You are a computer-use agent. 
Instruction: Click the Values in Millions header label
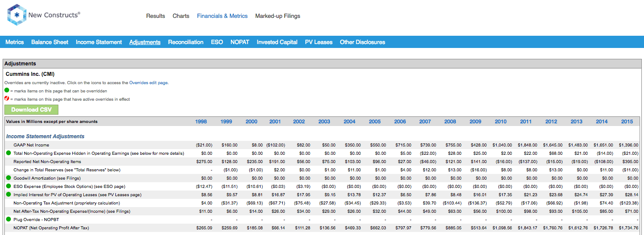point(52,122)
